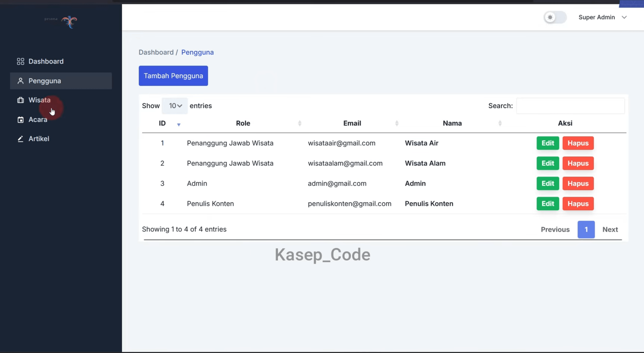Go to Previous page of table
Image resolution: width=644 pixels, height=353 pixels.
pos(555,230)
